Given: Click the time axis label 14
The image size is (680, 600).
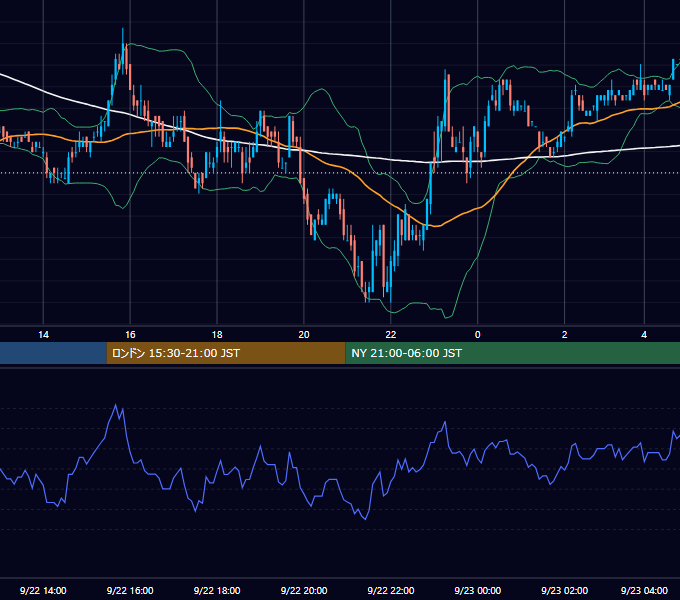Looking at the screenshot, I should tap(43, 335).
